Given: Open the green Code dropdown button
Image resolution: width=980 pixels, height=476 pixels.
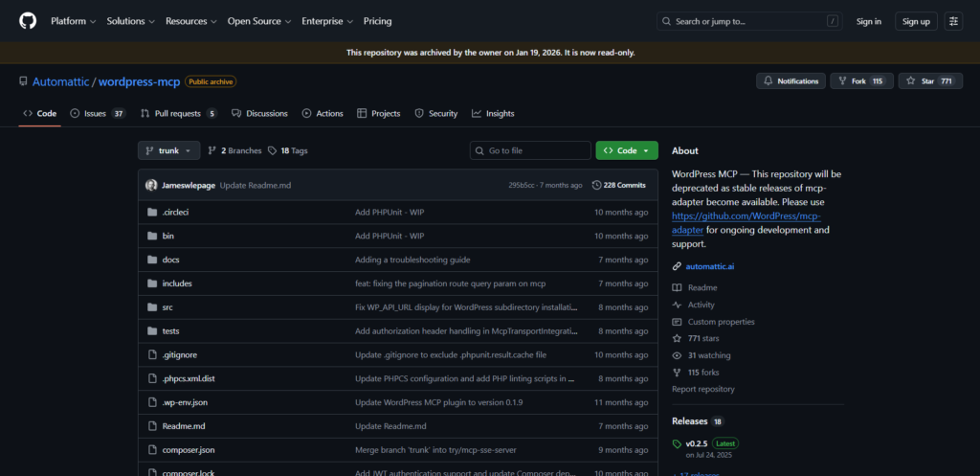Looking at the screenshot, I should [x=627, y=150].
